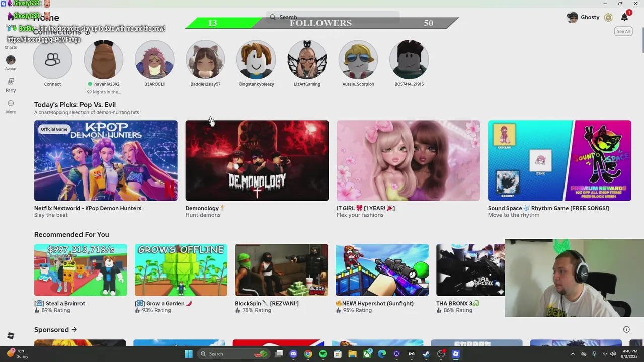This screenshot has height=362, width=644.
Task: Click the '86% Rating' text
Action: pos(458,310)
